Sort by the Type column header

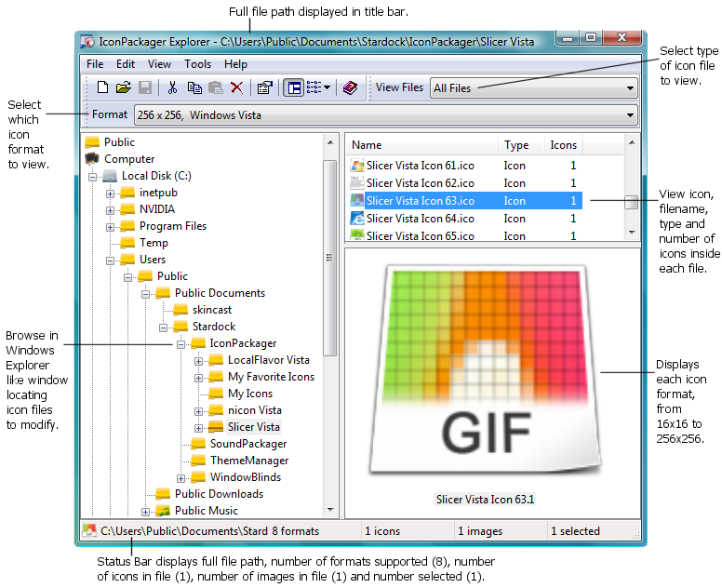click(x=521, y=145)
